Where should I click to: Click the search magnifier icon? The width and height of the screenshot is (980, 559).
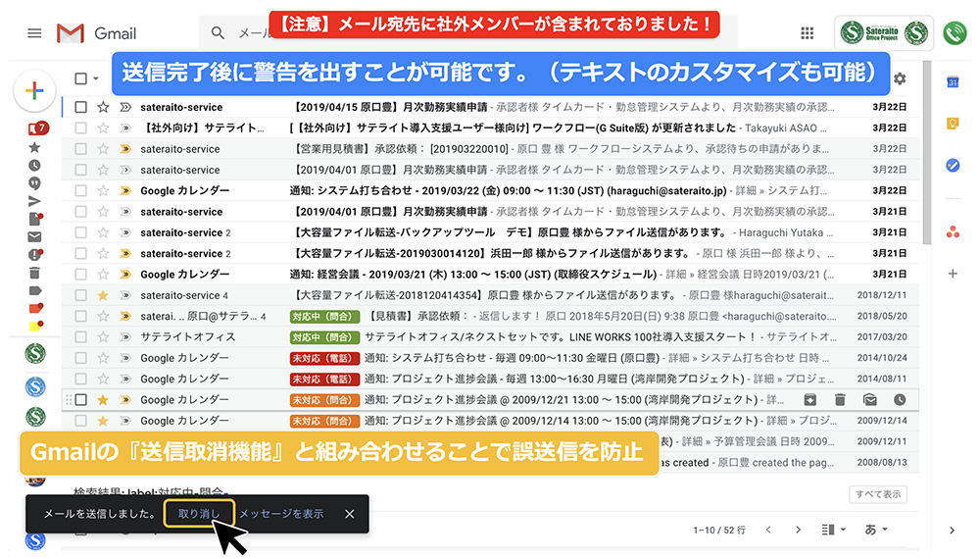[218, 32]
